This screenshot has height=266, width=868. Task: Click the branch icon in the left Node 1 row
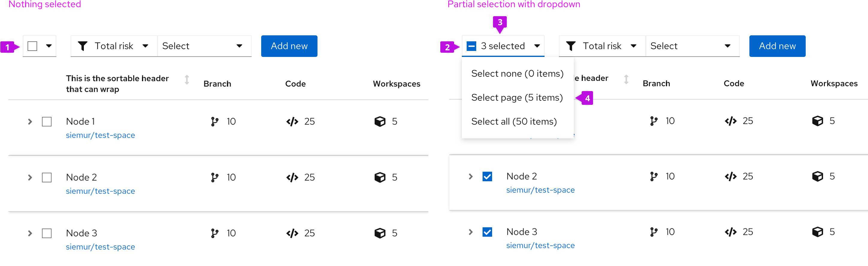pos(214,121)
